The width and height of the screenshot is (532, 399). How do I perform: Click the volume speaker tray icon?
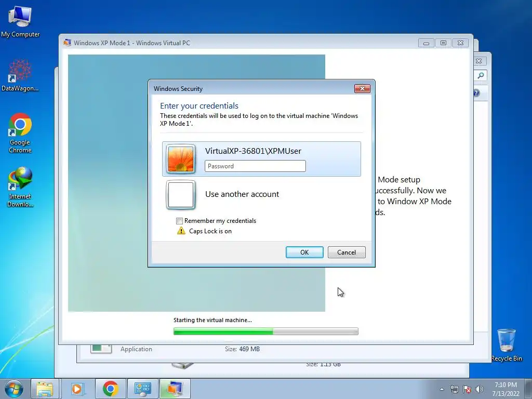pos(480,389)
